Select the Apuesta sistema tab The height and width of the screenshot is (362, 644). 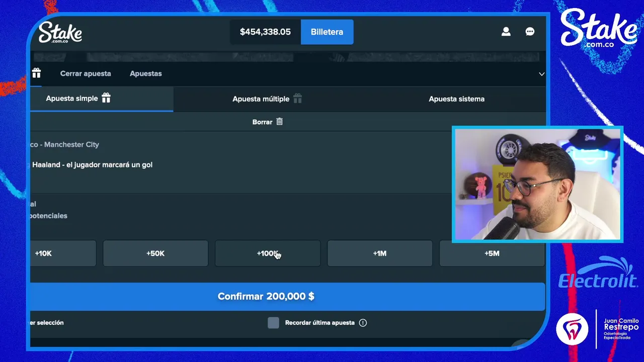click(x=456, y=99)
